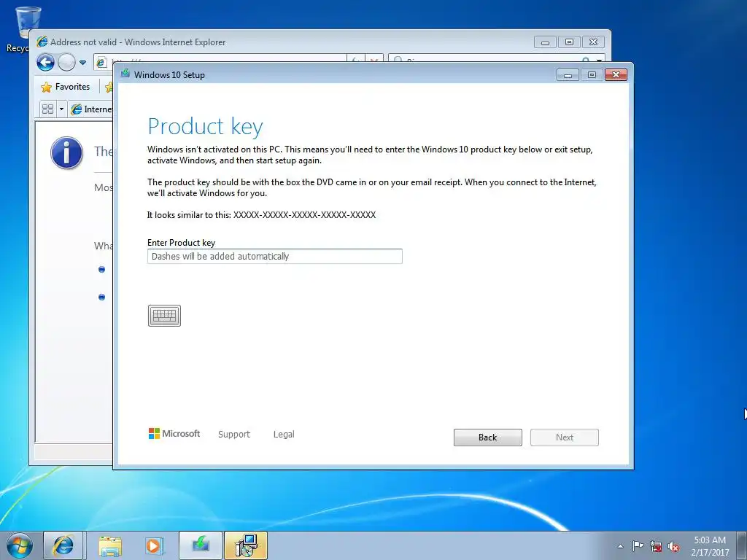Open Windows Explorer from taskbar
The image size is (747, 560).
[109, 545]
